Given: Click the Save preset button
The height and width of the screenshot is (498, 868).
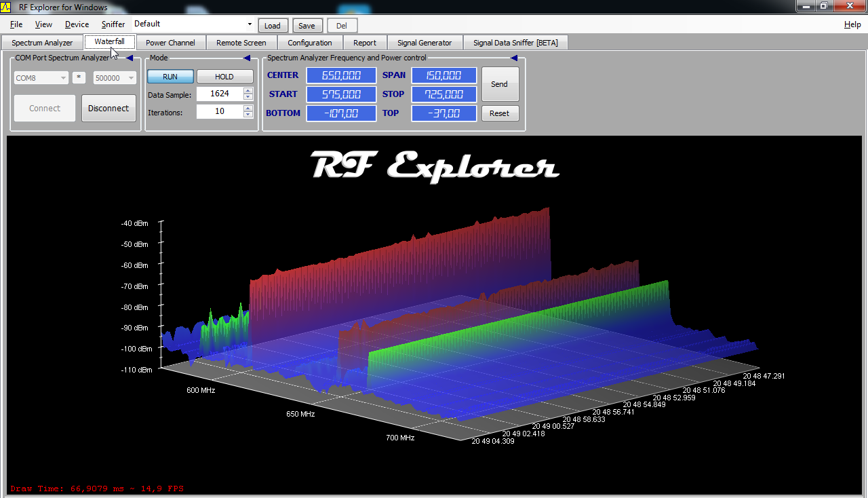Looking at the screenshot, I should point(307,26).
